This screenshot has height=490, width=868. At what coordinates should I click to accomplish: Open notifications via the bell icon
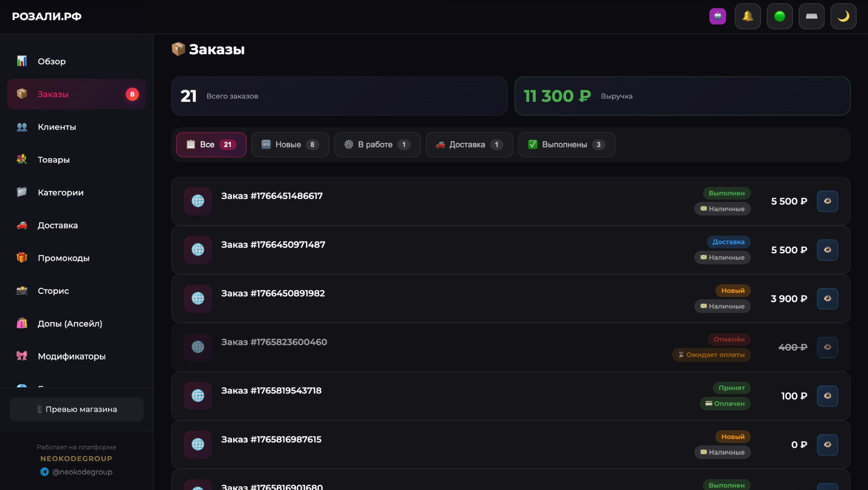(x=748, y=16)
